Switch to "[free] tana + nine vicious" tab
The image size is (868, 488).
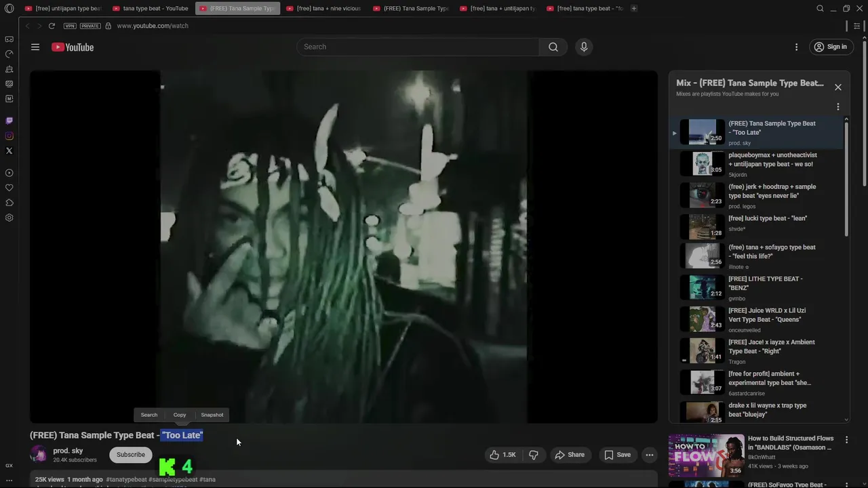pyautogui.click(x=324, y=8)
